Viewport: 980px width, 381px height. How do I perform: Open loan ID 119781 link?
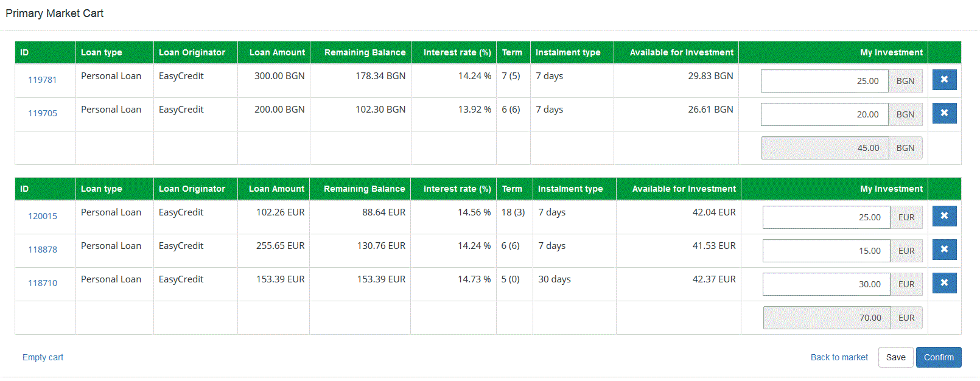tap(43, 80)
